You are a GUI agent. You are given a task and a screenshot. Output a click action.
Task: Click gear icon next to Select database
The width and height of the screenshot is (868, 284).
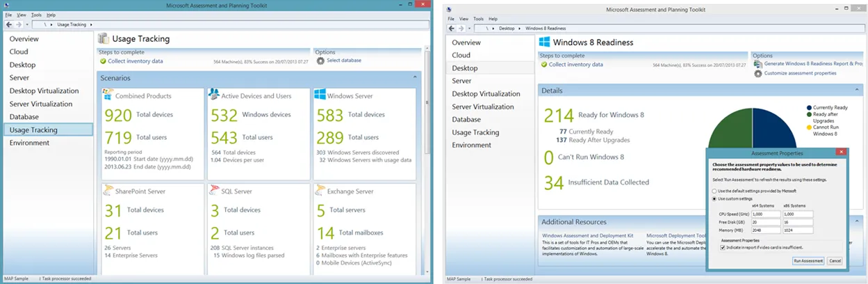[x=320, y=61]
